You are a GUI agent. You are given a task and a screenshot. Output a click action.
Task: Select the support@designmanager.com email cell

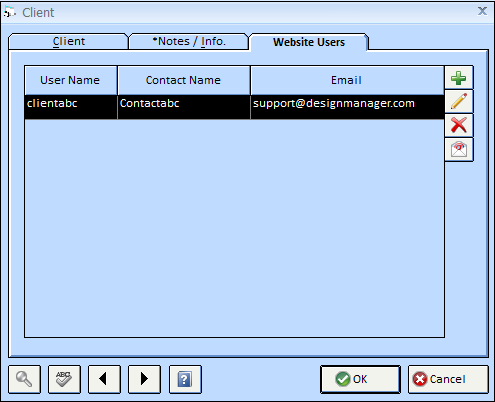pyautogui.click(x=347, y=107)
